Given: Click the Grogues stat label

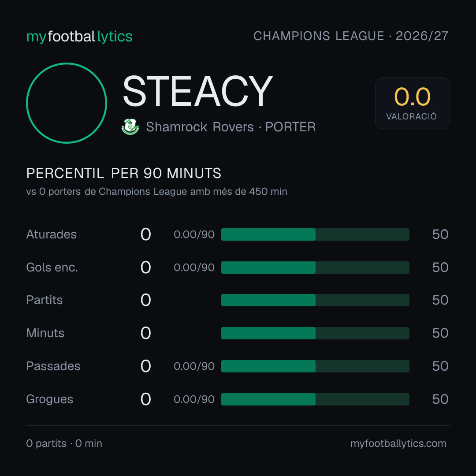Looking at the screenshot, I should point(50,399).
